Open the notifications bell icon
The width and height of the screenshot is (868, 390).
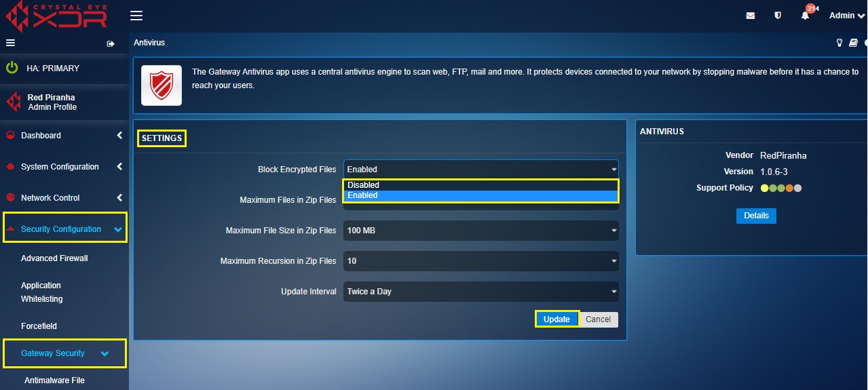coord(805,16)
